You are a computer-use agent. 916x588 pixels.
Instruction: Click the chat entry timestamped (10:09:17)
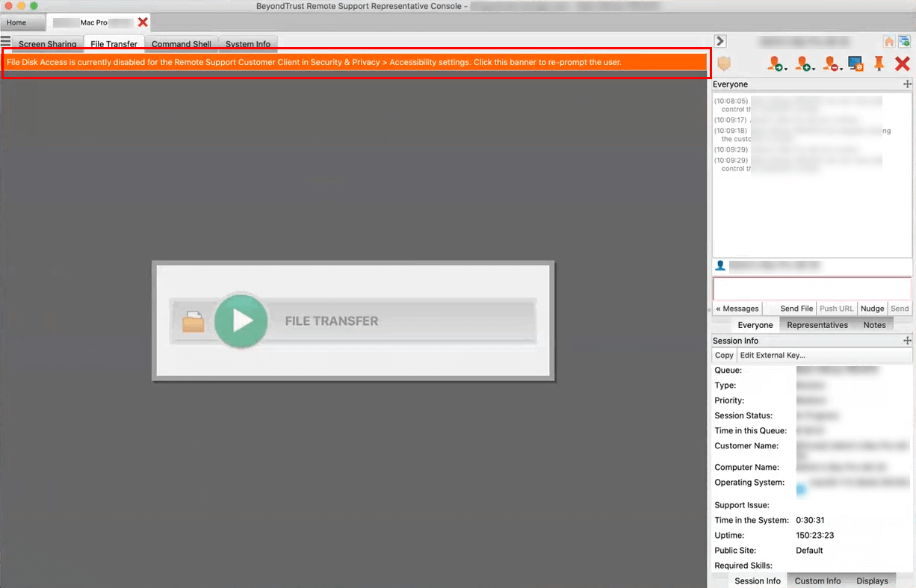click(x=788, y=120)
